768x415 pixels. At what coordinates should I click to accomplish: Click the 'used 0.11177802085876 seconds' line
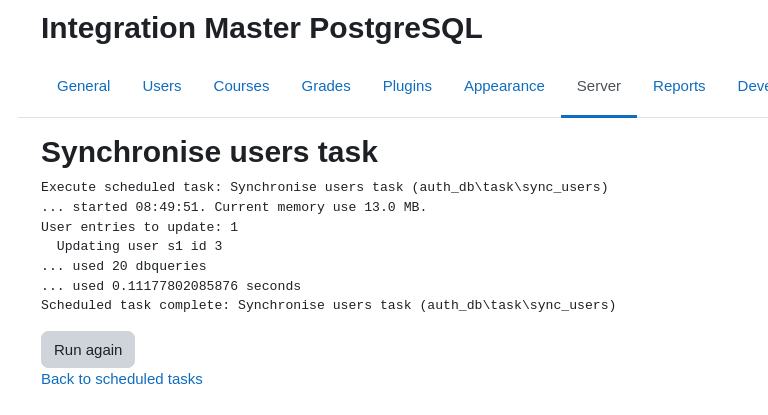coord(171,286)
